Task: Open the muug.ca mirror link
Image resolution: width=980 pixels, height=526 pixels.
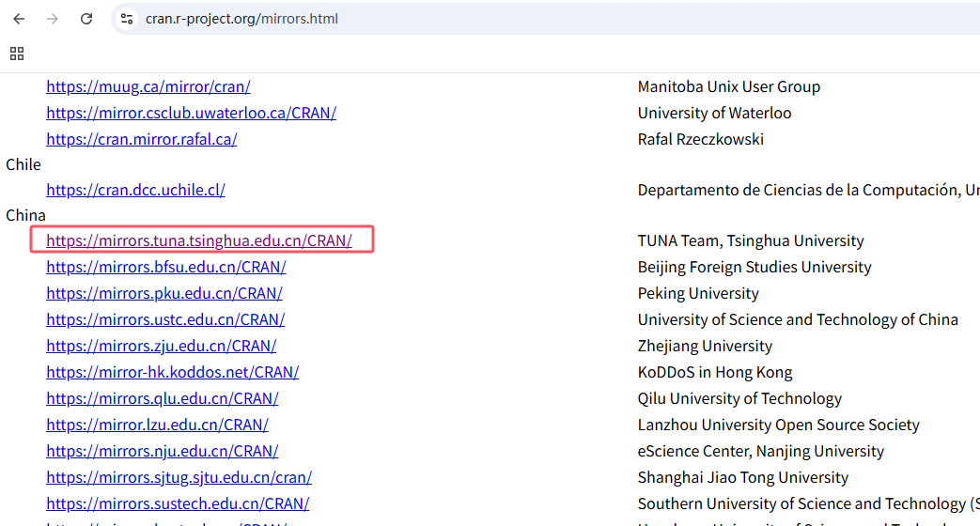Action: pyautogui.click(x=148, y=86)
